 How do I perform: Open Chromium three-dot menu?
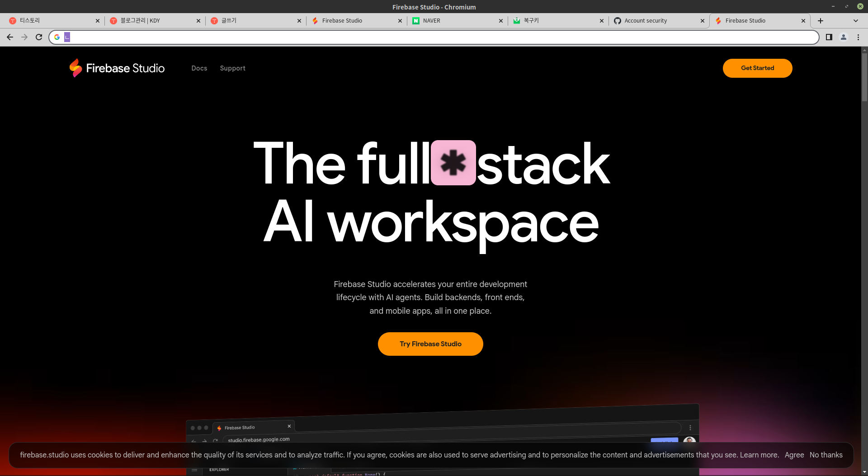coord(859,37)
